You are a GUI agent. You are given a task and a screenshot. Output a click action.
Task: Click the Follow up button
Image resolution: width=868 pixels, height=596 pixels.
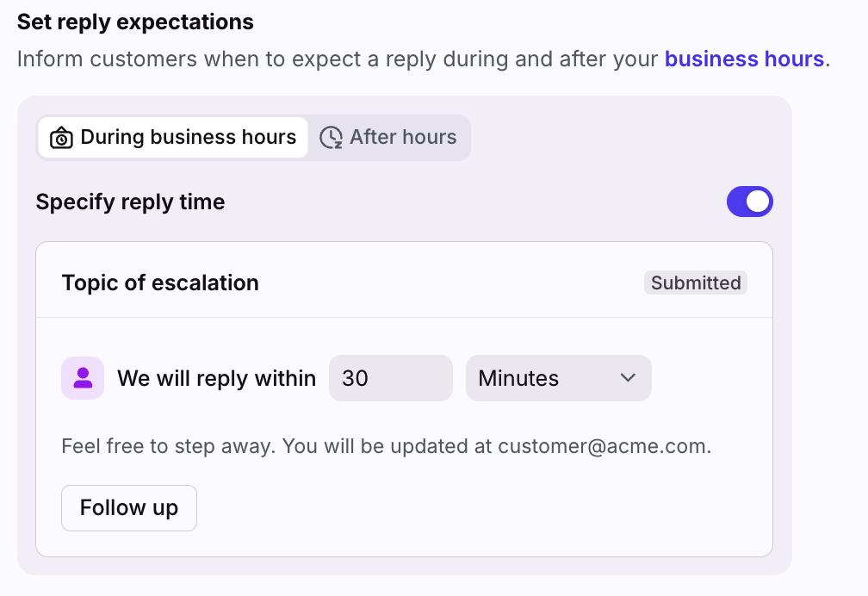click(x=129, y=508)
